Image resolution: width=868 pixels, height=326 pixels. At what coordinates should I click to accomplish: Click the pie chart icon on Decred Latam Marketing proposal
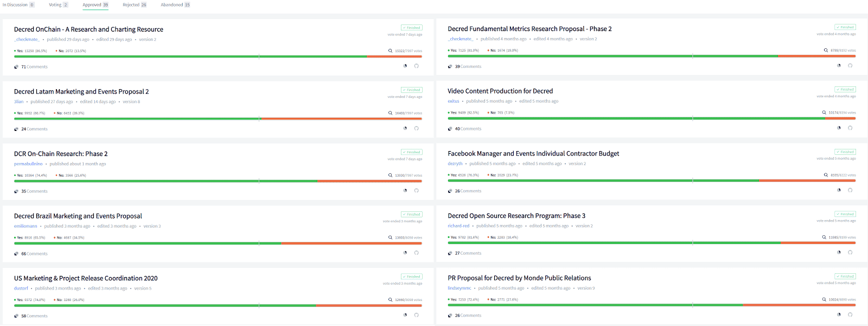click(x=405, y=129)
